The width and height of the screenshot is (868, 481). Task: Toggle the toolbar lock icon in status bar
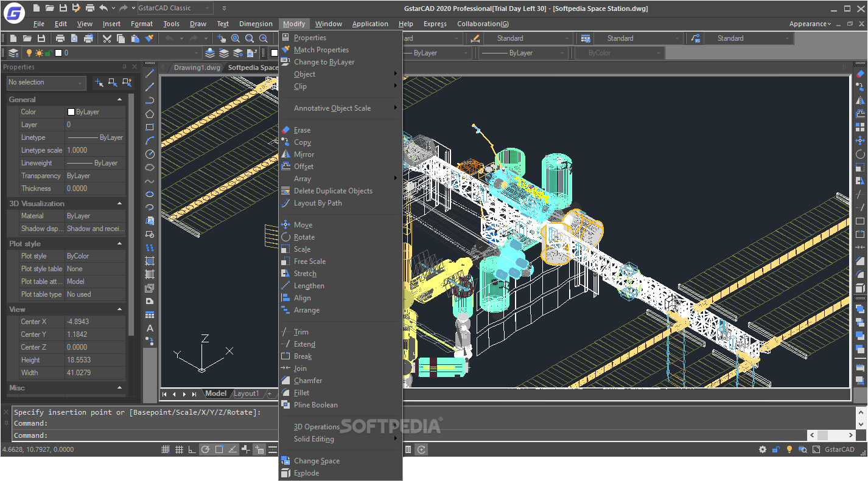(x=776, y=450)
